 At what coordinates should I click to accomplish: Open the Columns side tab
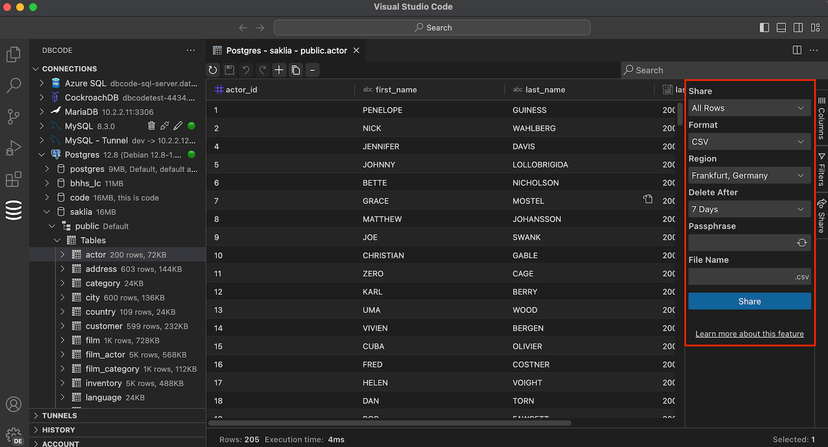pyautogui.click(x=821, y=118)
